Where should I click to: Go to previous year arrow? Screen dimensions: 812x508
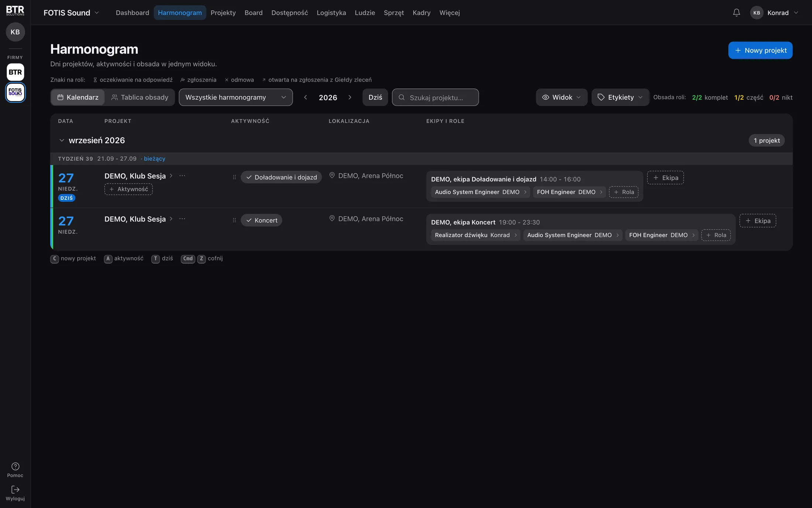(x=305, y=97)
